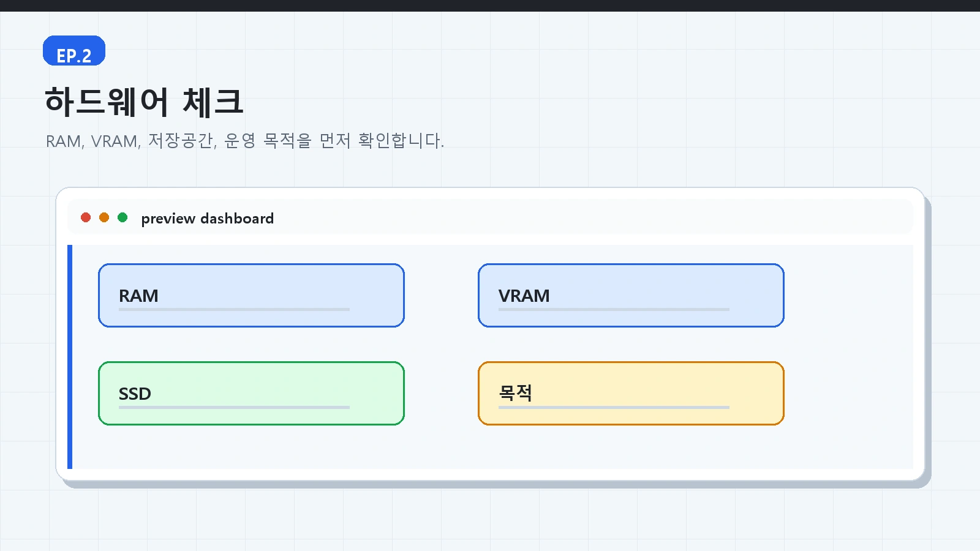Open the RAM card

[251, 296]
